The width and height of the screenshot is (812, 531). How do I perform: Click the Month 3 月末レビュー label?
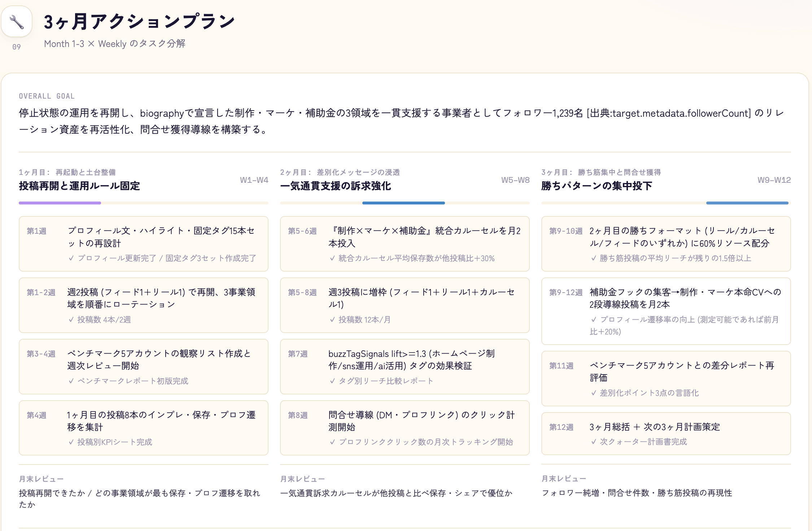564,479
